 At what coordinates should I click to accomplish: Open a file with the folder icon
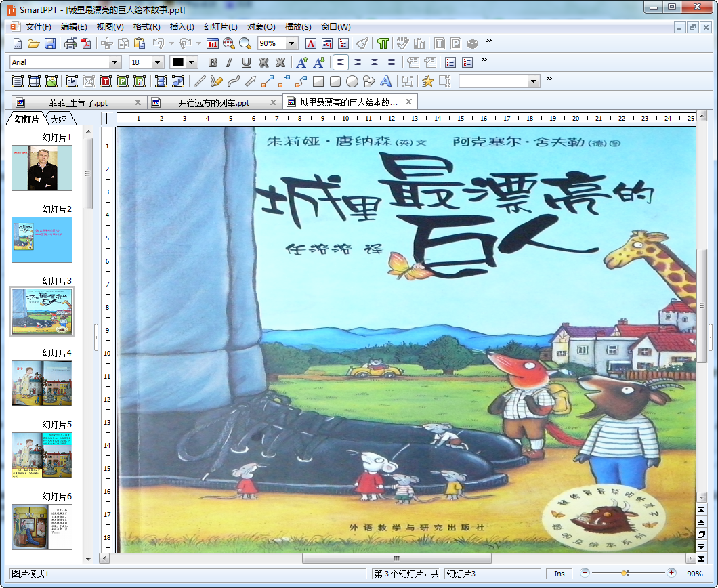click(x=33, y=43)
